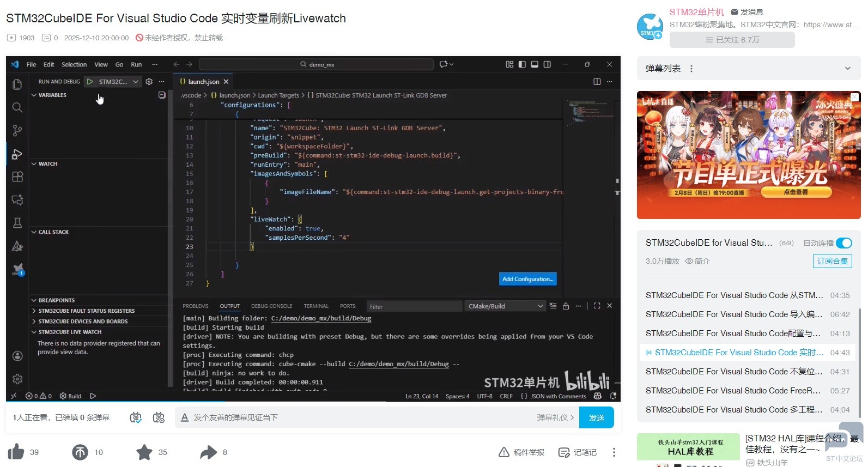Toggle danmaku display on the player
The height and width of the screenshot is (467, 868).
[x=136, y=417]
